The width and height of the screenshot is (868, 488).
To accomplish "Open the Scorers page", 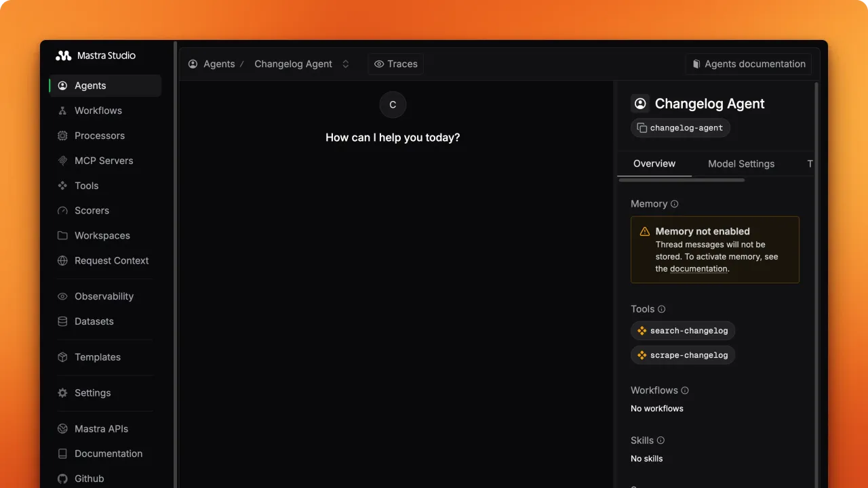I will tap(105, 211).
